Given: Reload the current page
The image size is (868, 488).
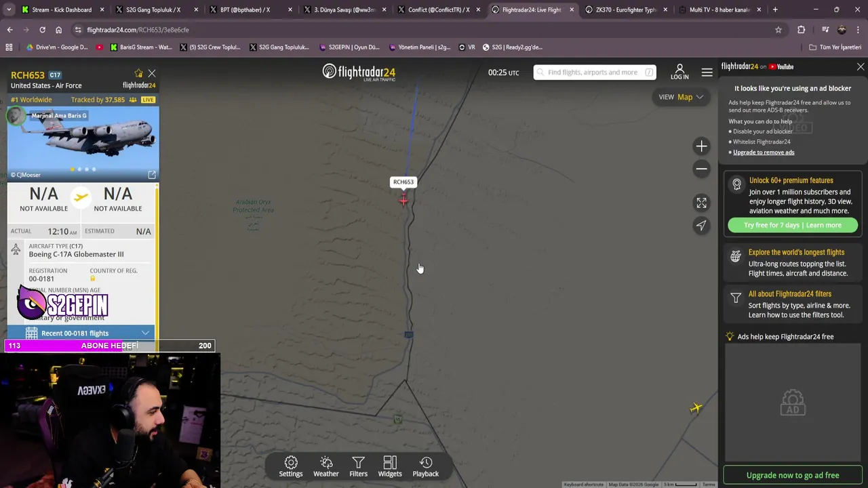Looking at the screenshot, I should point(42,30).
